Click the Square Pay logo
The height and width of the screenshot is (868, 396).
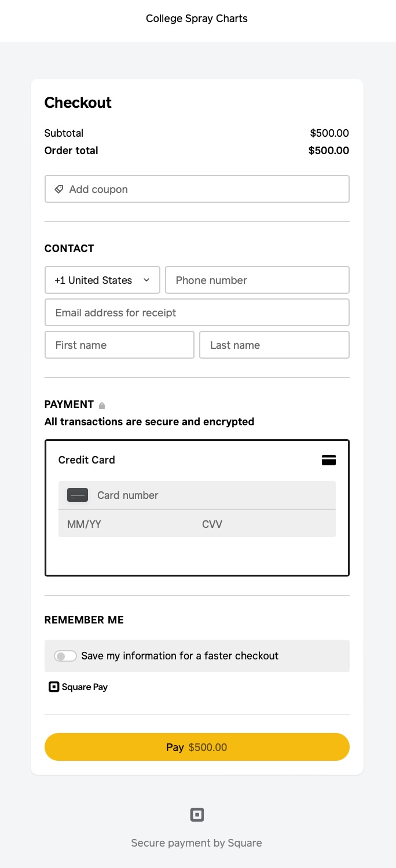pyautogui.click(x=79, y=687)
